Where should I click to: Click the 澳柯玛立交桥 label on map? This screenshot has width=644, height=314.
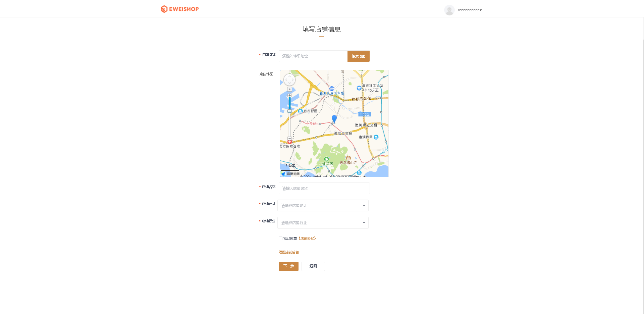(x=366, y=125)
